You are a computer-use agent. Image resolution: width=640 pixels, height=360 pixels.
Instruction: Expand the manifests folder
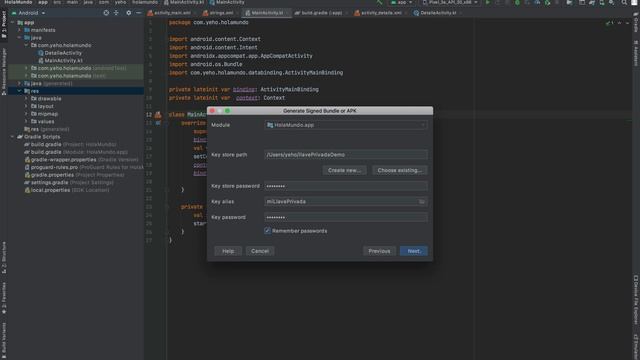click(19, 30)
